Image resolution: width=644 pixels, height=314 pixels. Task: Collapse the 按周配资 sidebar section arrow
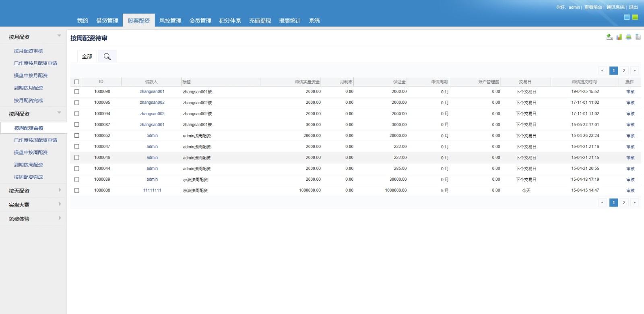[59, 113]
